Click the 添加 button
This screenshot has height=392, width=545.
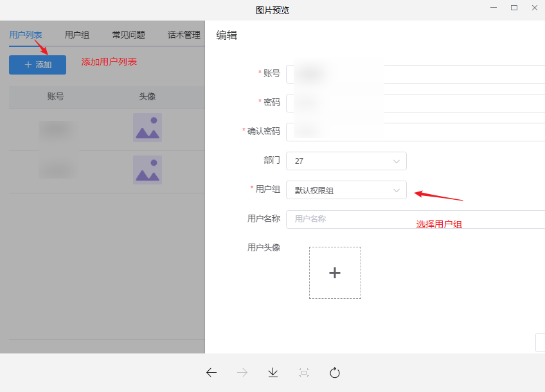37,64
